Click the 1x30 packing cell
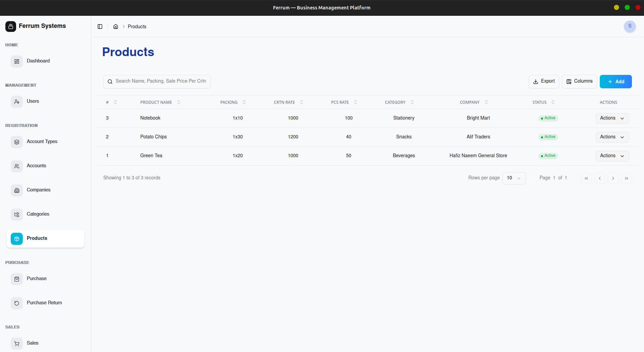Viewport: 644px width, 352px height. (237, 137)
